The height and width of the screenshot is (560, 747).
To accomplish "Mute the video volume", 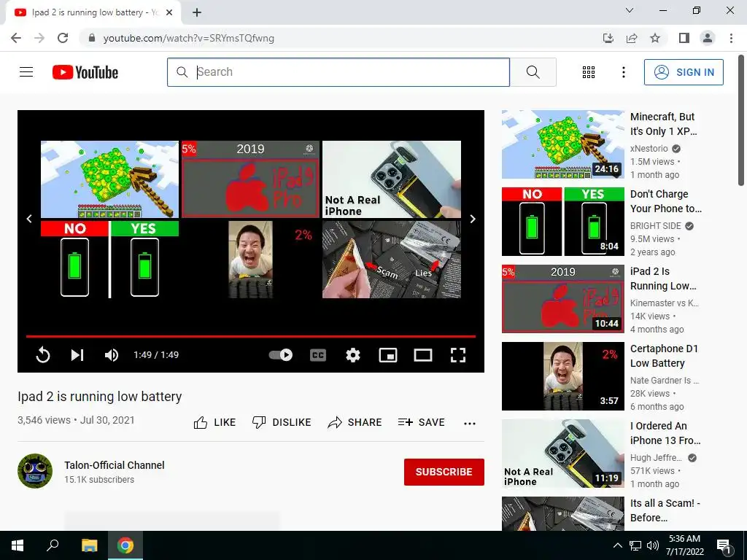I will [x=112, y=355].
